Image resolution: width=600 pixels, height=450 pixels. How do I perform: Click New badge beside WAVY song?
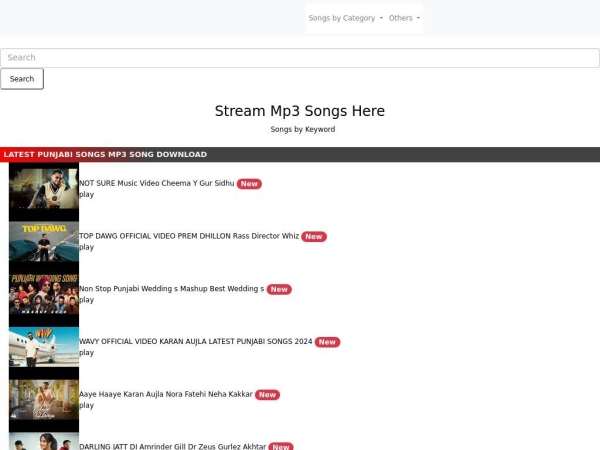click(327, 342)
